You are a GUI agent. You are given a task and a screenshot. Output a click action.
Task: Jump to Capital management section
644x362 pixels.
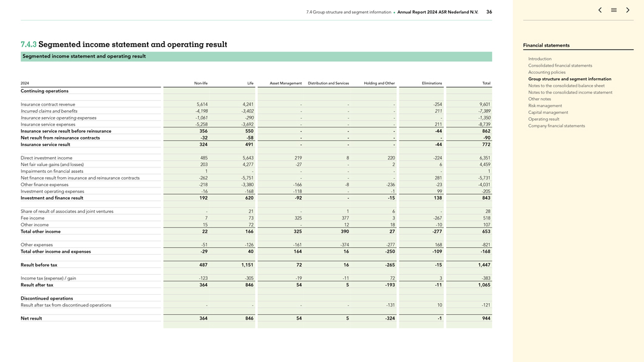[548, 112]
